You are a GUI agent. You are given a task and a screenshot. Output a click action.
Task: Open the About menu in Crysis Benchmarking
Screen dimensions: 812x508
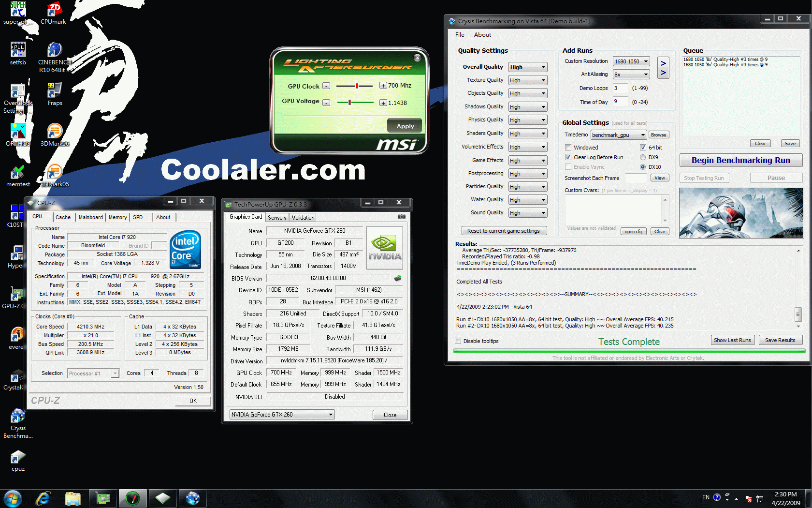[x=482, y=35]
